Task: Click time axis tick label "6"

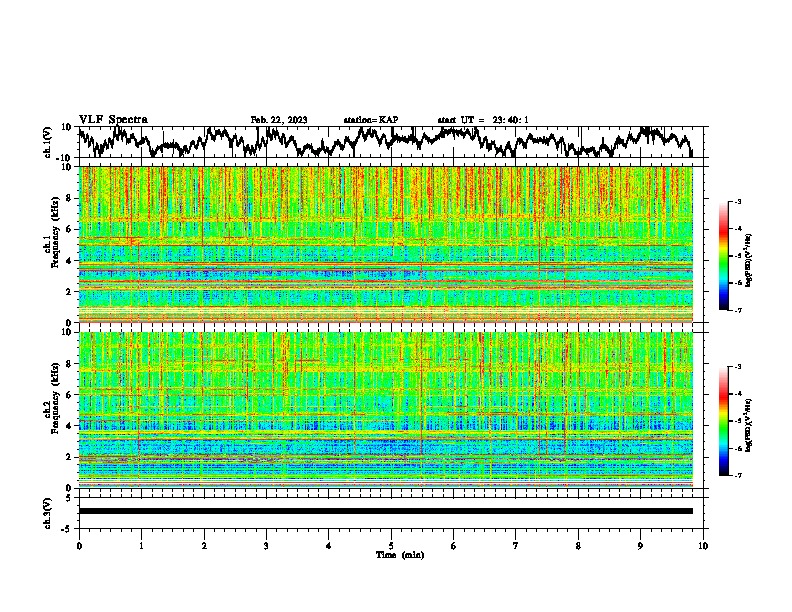Action: point(454,546)
